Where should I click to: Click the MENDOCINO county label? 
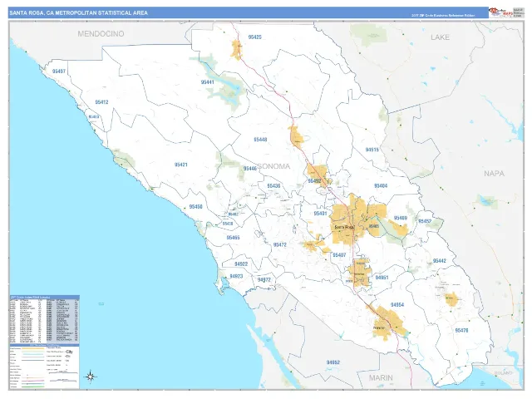101,33
